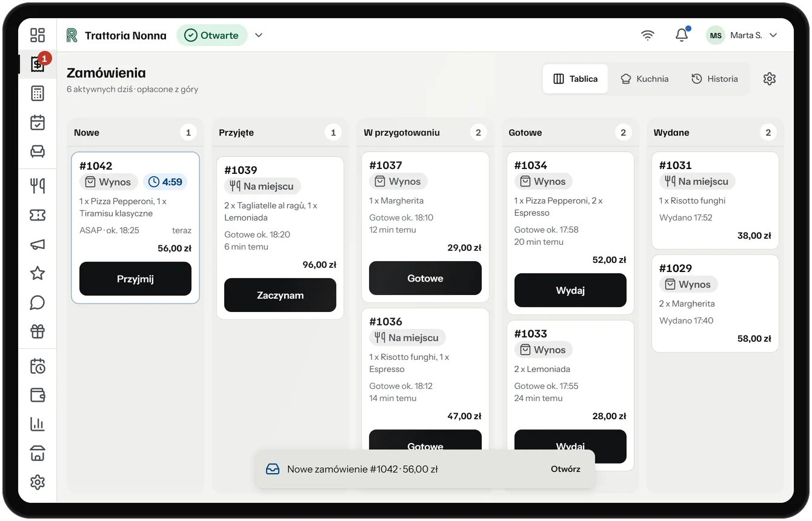Switch to the Kuchnia tab

tap(645, 79)
